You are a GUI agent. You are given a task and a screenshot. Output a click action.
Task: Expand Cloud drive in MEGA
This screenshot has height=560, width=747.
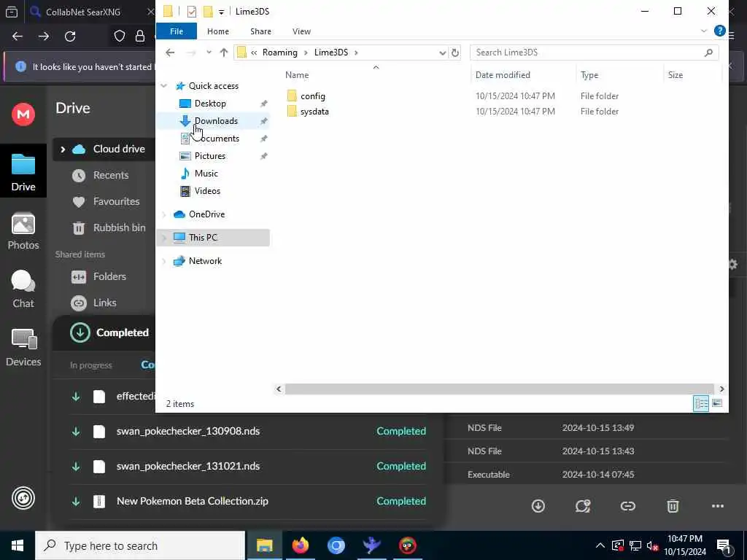[63, 149]
